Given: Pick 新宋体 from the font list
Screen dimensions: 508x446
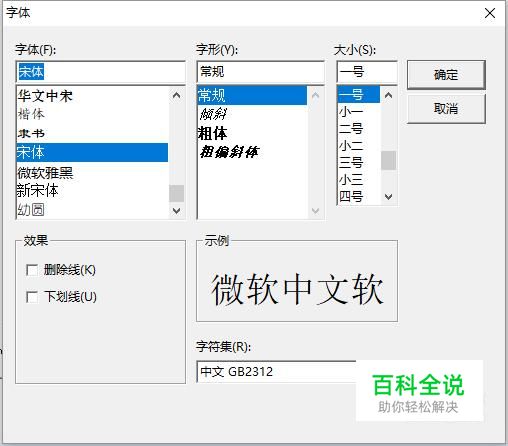Looking at the screenshot, I should (92, 191).
